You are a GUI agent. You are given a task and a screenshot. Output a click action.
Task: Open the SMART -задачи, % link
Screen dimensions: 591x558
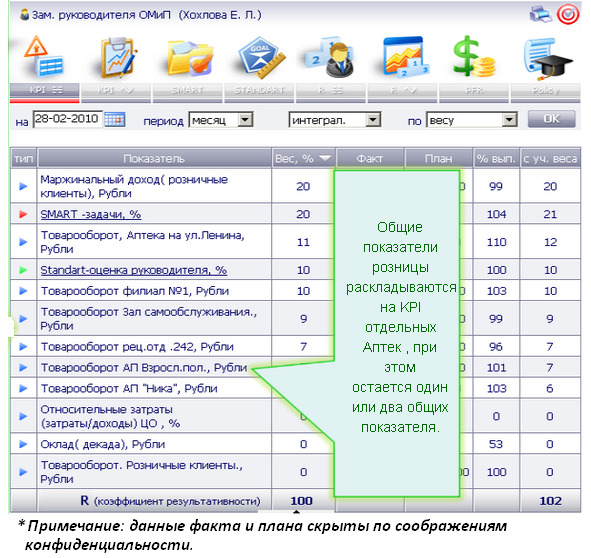point(91,214)
